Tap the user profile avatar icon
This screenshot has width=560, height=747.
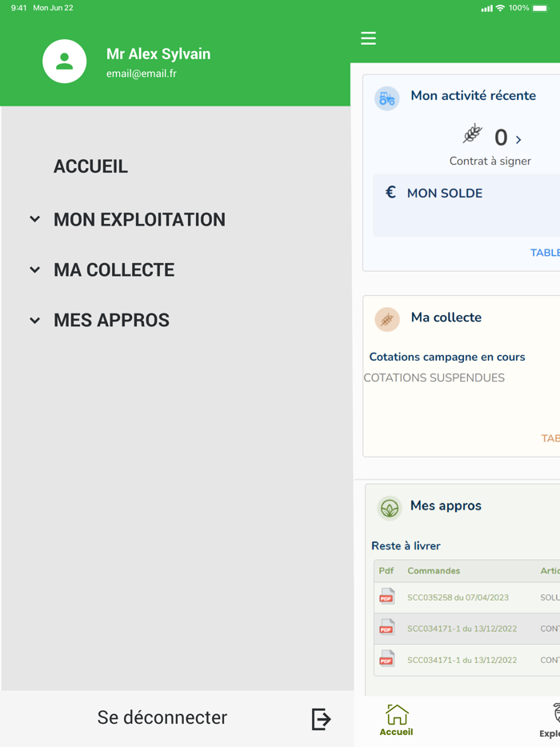coord(64,62)
